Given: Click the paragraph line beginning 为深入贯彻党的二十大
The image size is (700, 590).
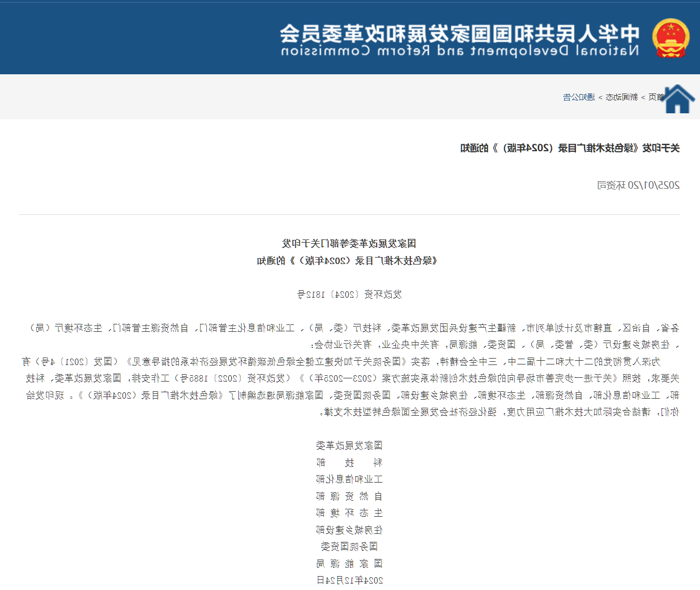Looking at the screenshot, I should tap(341, 362).
